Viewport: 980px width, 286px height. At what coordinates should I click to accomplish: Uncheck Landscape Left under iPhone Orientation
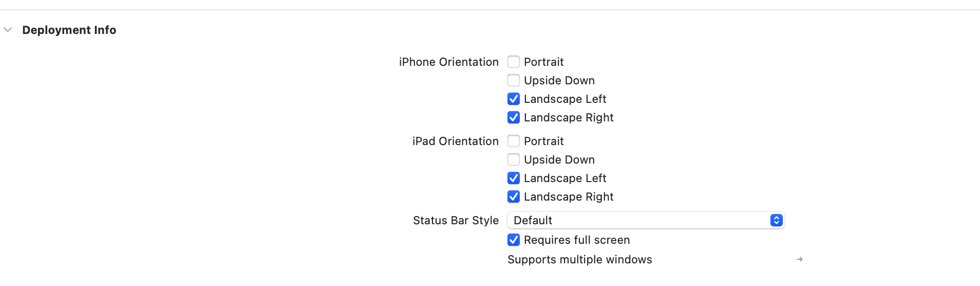click(x=514, y=99)
